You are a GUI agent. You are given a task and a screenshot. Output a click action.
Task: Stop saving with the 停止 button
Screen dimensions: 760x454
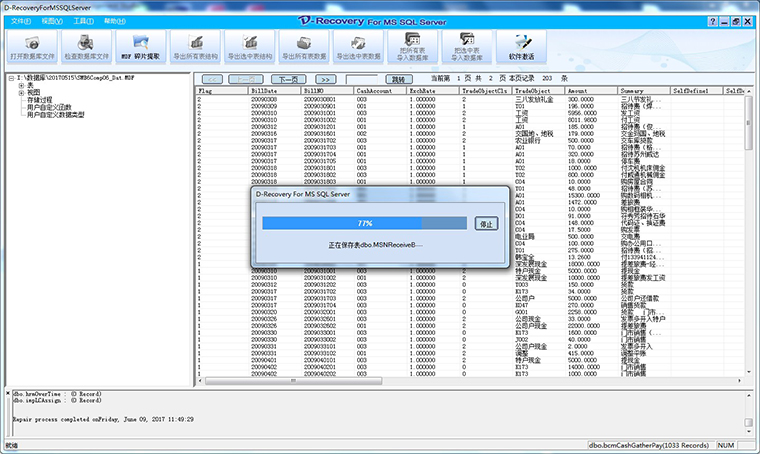(x=486, y=224)
